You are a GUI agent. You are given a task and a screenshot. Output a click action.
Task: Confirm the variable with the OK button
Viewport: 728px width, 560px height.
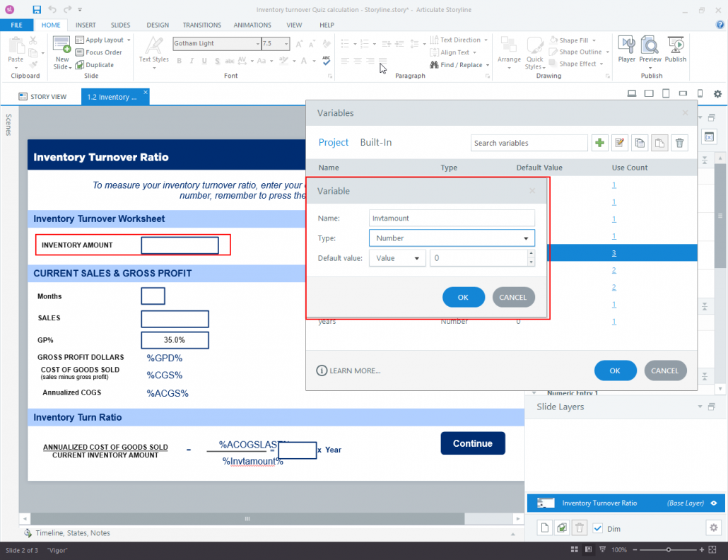(464, 297)
